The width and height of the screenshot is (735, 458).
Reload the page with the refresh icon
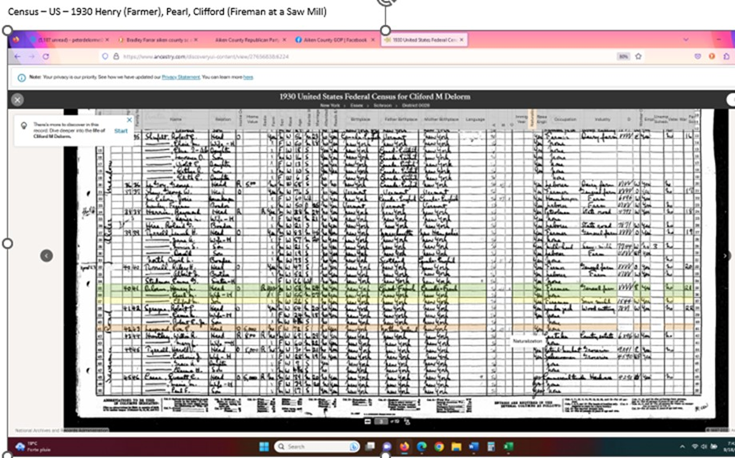(45, 57)
